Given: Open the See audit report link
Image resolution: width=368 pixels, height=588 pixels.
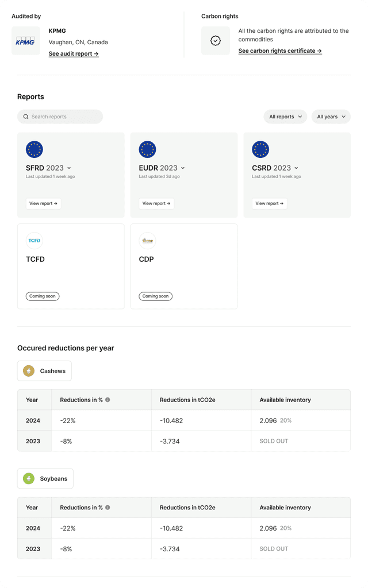Looking at the screenshot, I should pyautogui.click(x=74, y=53).
